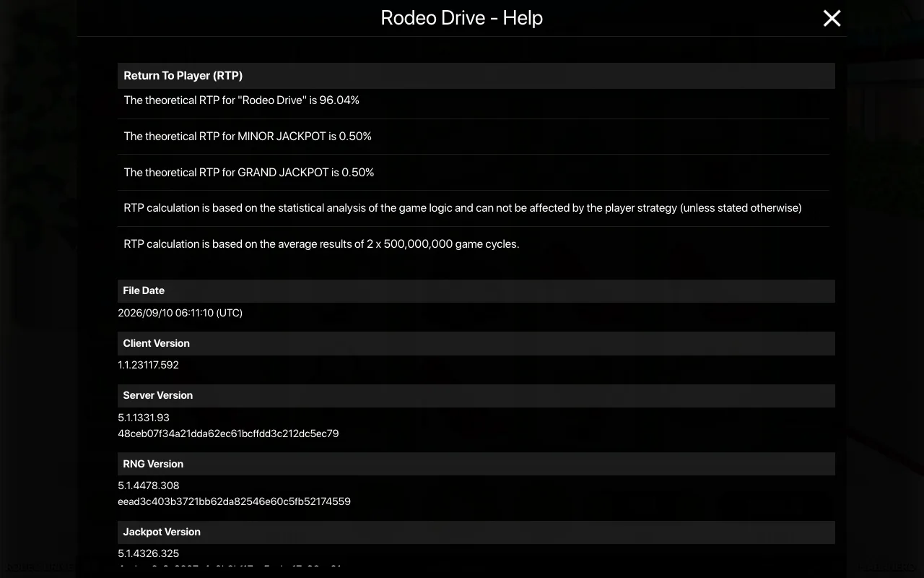Viewport: 924px width, 578px height.
Task: Select the 'Client Version' section header
Action: (x=476, y=344)
